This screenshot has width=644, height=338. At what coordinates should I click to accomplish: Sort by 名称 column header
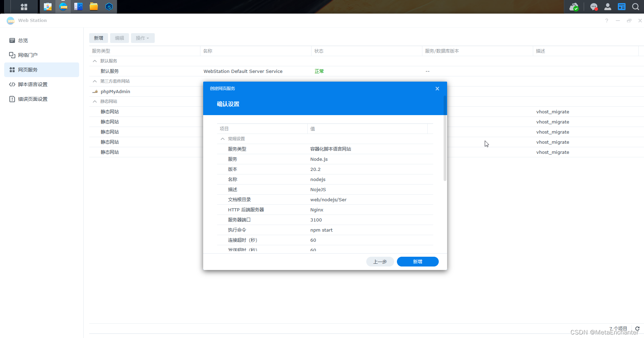(x=255, y=51)
